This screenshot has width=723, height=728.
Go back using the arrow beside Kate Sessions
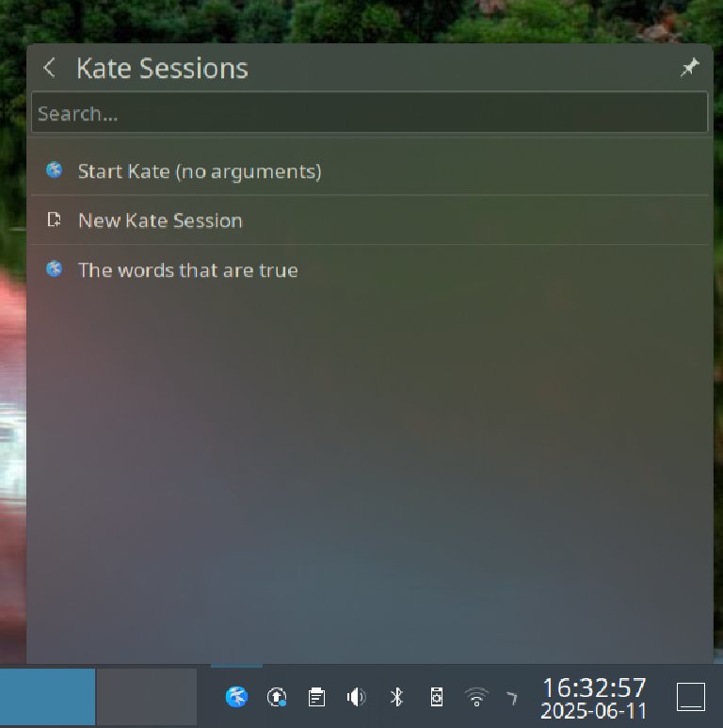(x=49, y=68)
